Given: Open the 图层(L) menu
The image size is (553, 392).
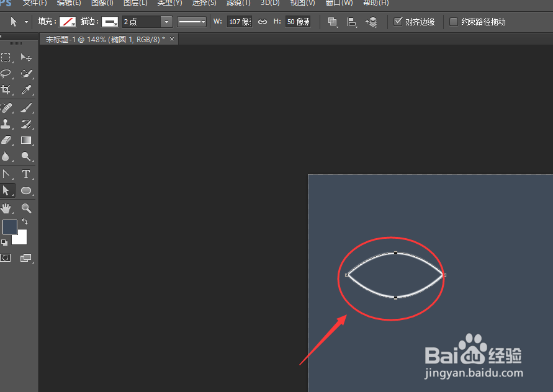Looking at the screenshot, I should pyautogui.click(x=135, y=3).
